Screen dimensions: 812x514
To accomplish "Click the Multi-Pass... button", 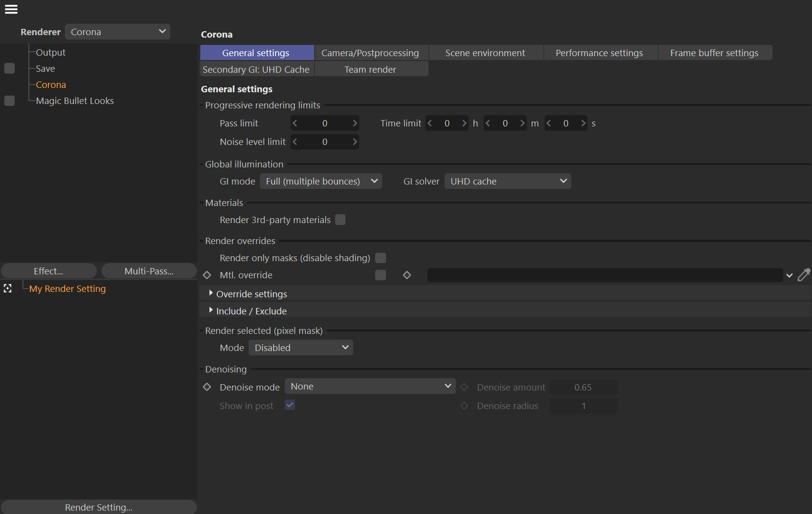I will 149,271.
